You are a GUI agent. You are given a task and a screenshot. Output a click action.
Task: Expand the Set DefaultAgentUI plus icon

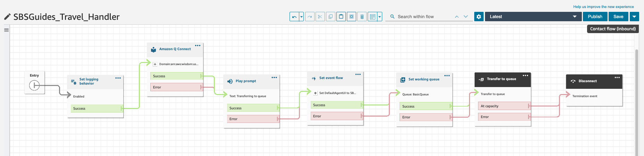(315, 93)
